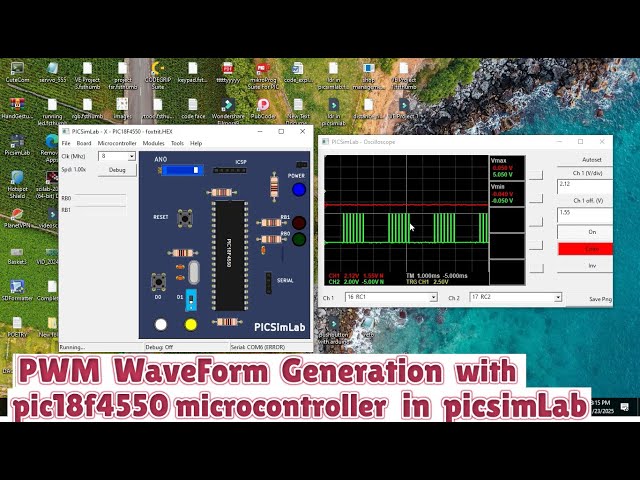Open the POETRY desktop file

click(17, 327)
